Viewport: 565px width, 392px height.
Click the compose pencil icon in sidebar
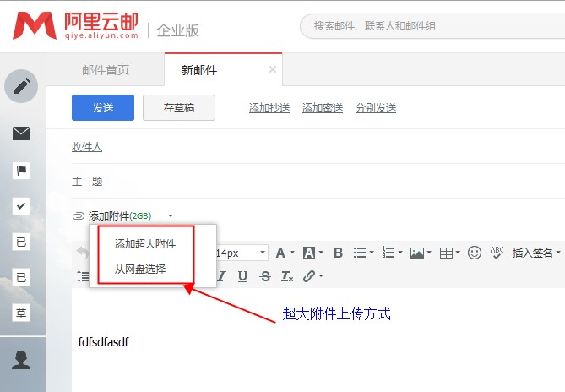tap(21, 85)
